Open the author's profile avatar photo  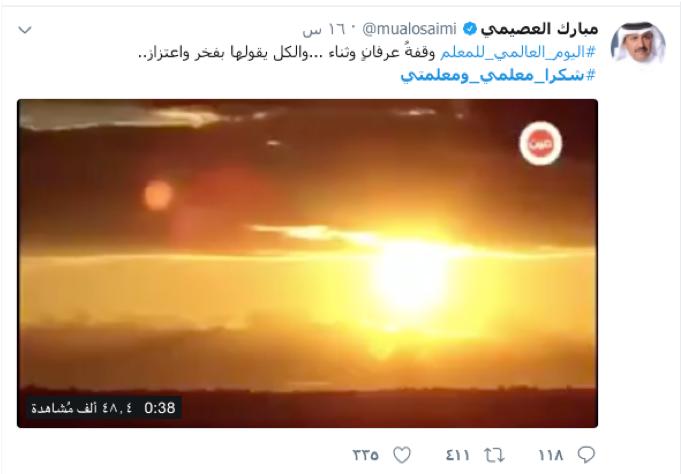(x=638, y=44)
